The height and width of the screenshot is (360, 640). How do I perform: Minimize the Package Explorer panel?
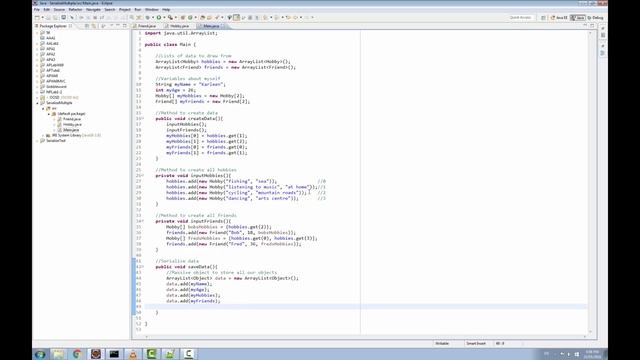tap(118, 26)
